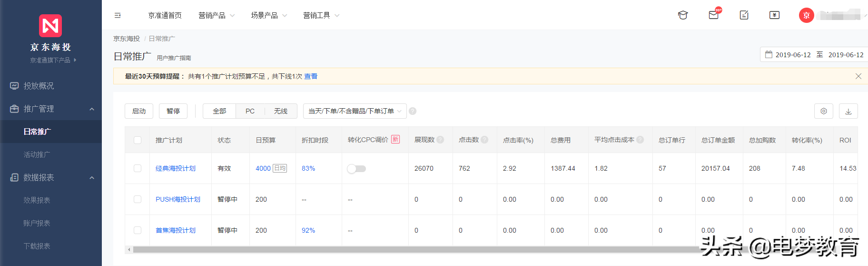This screenshot has height=266, width=868.
Task: Click the red 京 user avatar
Action: coord(806,15)
